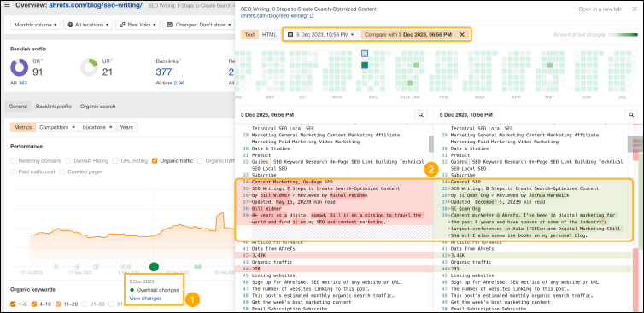Enable the Crawled pages checkbox
Viewport: 644px width, 313px height.
click(x=62, y=171)
